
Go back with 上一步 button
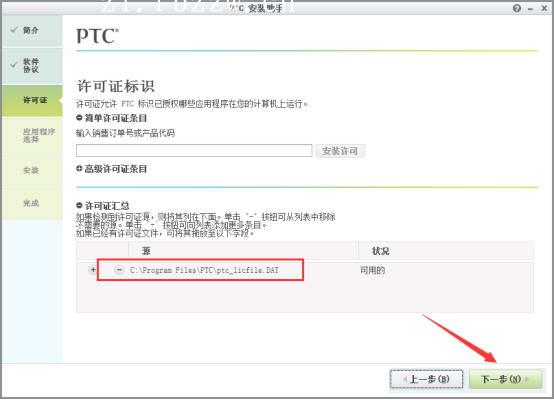click(x=426, y=380)
